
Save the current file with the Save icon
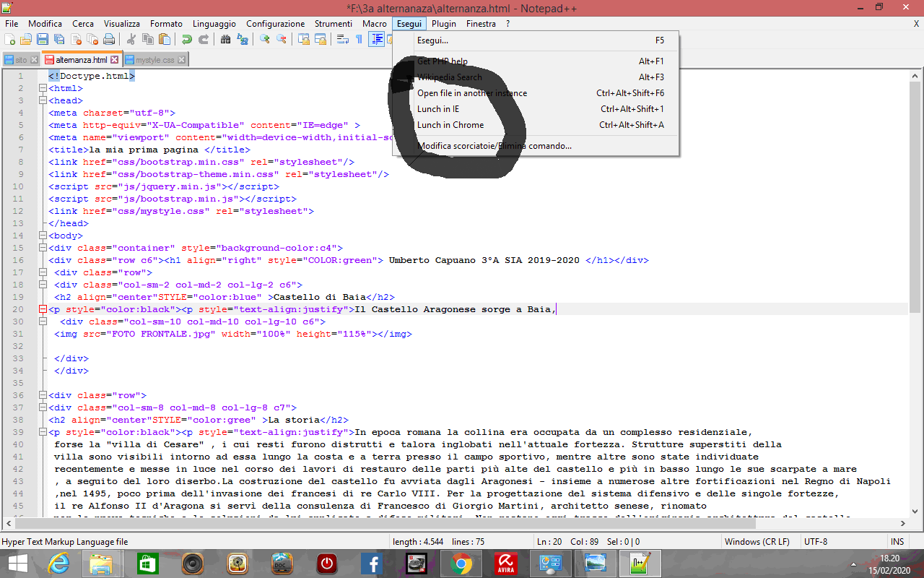click(43, 39)
